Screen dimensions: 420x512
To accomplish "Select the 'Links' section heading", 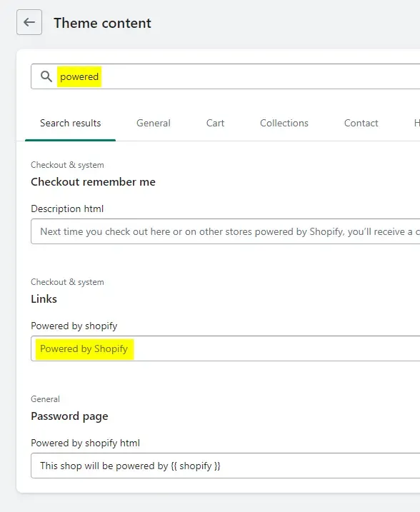I will [x=44, y=299].
